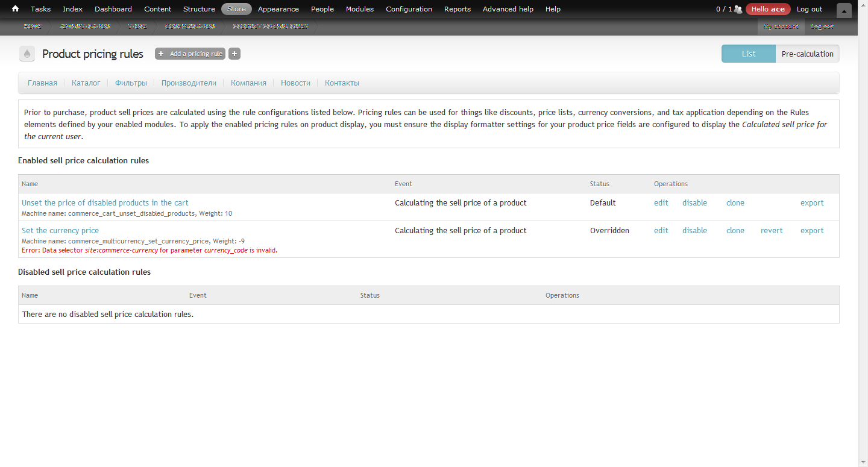The image size is (868, 467).
Task: Clone the Unset disabled products rule
Action: click(x=735, y=203)
